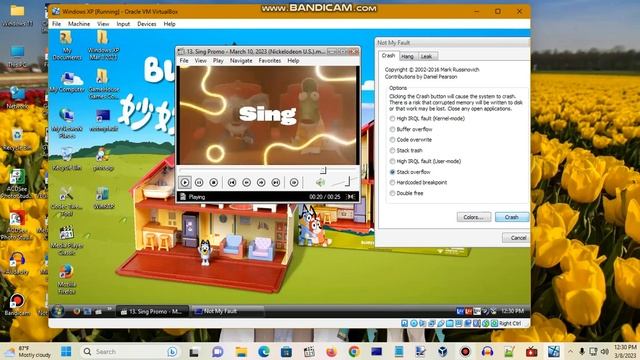The width and height of the screenshot is (640, 360).
Task: Open the media player Navigate menu
Action: coord(241,60)
